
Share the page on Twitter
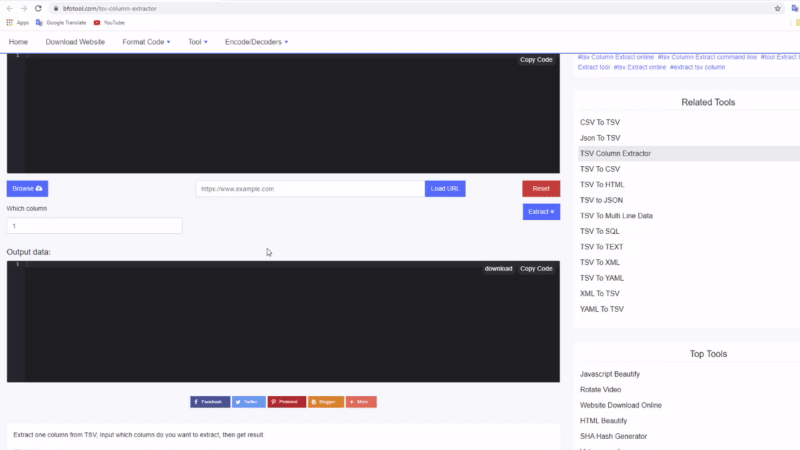[x=249, y=401]
